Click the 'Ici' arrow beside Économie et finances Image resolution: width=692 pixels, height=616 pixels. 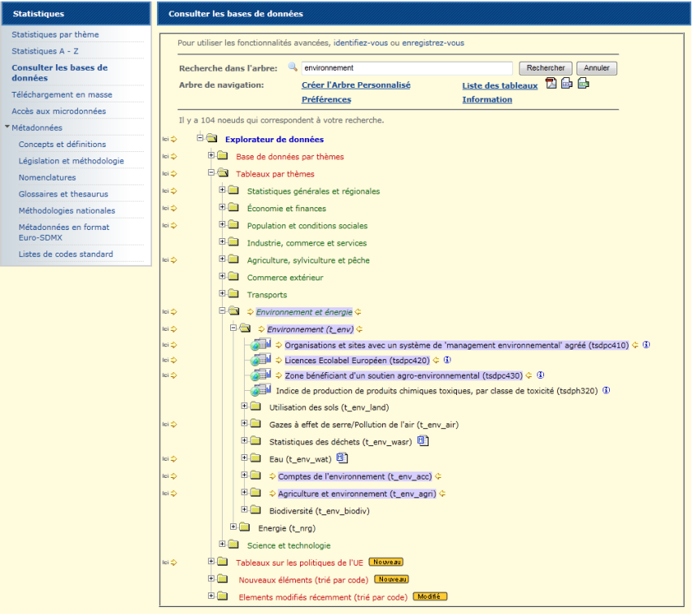click(169, 208)
